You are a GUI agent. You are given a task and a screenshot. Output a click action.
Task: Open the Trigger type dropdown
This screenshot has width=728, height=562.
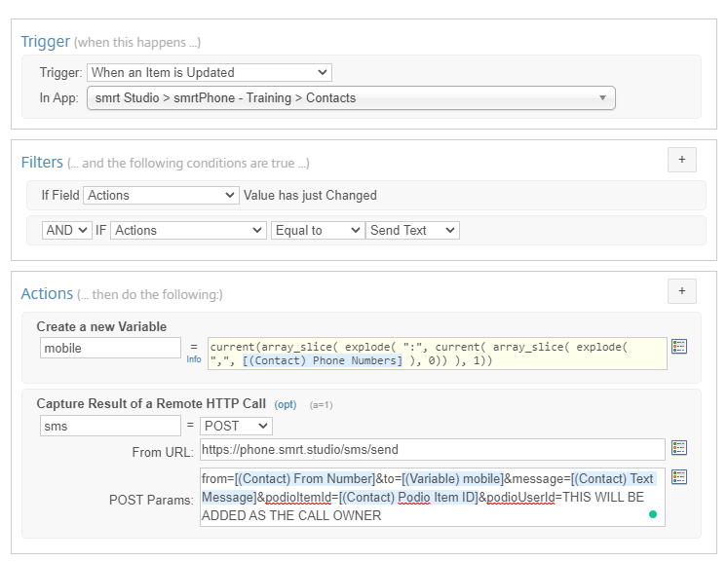click(x=210, y=72)
